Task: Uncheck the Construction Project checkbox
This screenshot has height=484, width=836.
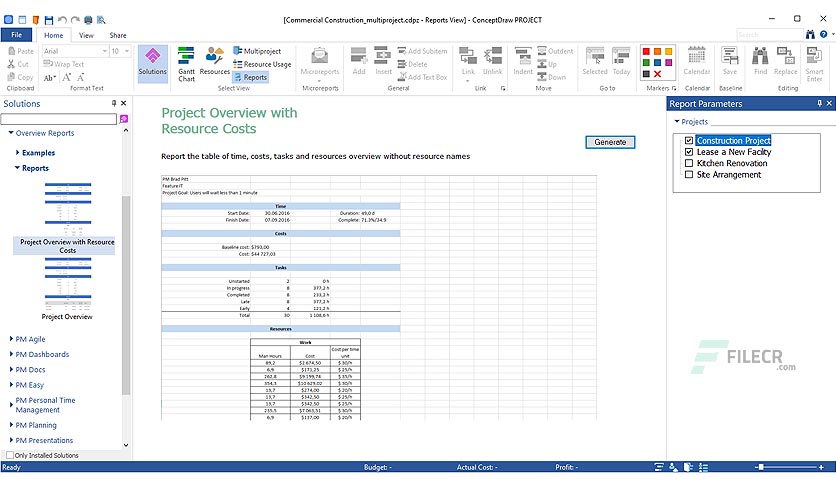Action: 689,141
